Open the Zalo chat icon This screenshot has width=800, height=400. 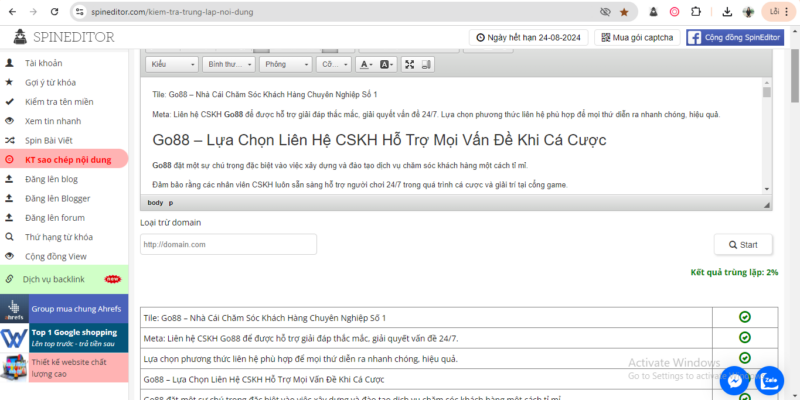click(x=770, y=380)
